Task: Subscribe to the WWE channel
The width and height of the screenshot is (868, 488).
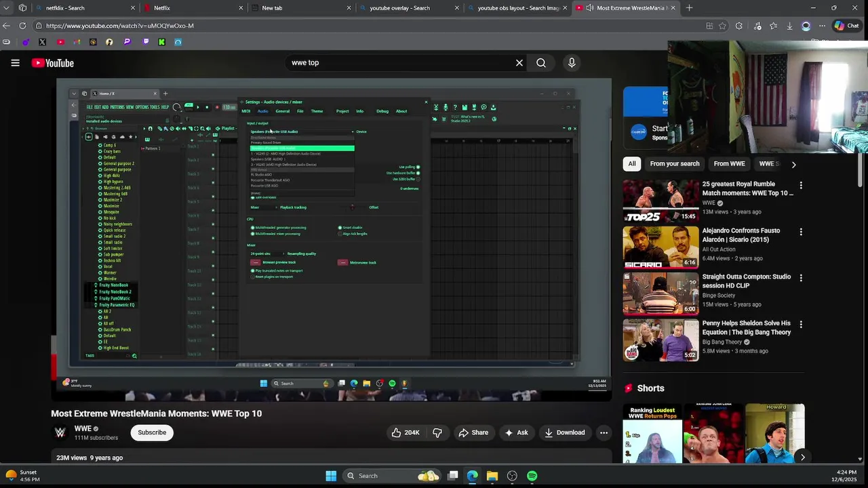Action: click(152, 432)
